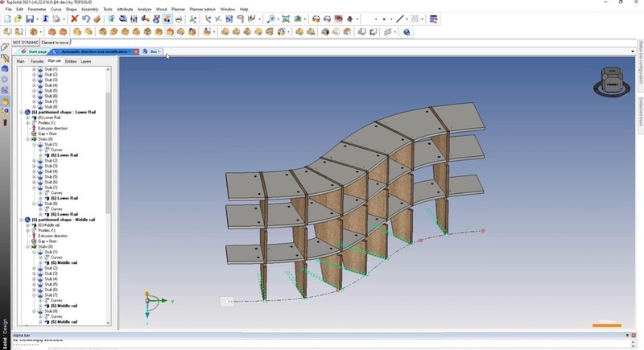This screenshot has height=350, width=644.
Task: Click the Undo arrow icon
Action: [85, 19]
